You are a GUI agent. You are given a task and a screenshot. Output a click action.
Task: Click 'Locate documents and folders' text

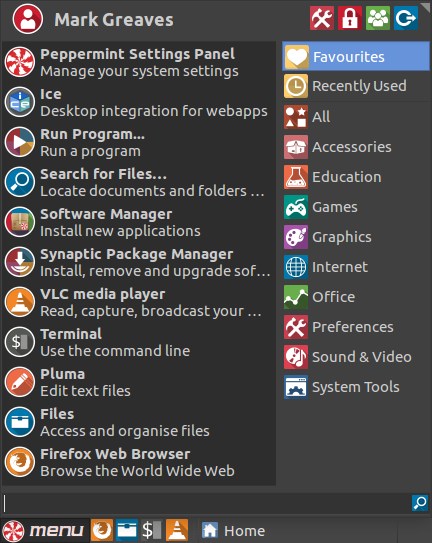[152, 191]
